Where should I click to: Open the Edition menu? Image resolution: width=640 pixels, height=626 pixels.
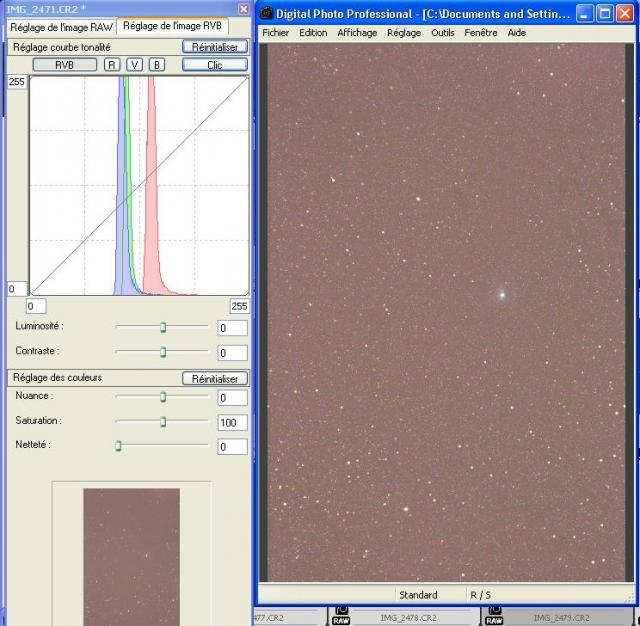(313, 33)
